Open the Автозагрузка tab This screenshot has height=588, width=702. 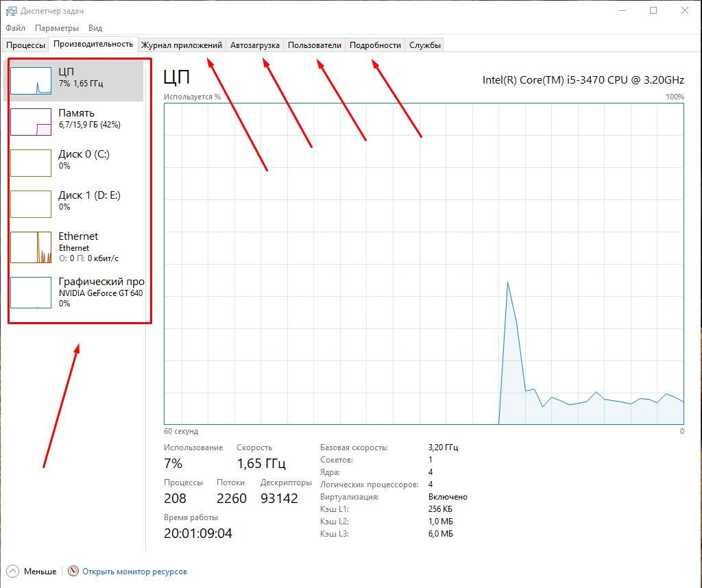(x=255, y=45)
